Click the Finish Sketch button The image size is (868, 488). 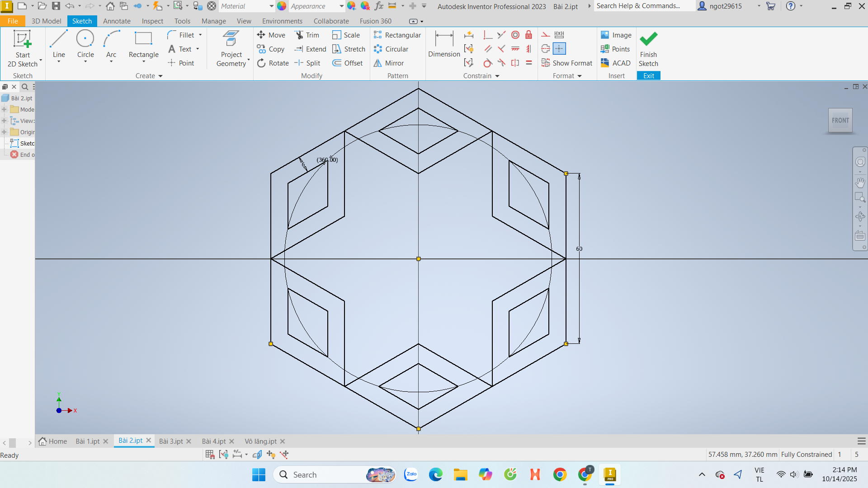[x=648, y=49]
